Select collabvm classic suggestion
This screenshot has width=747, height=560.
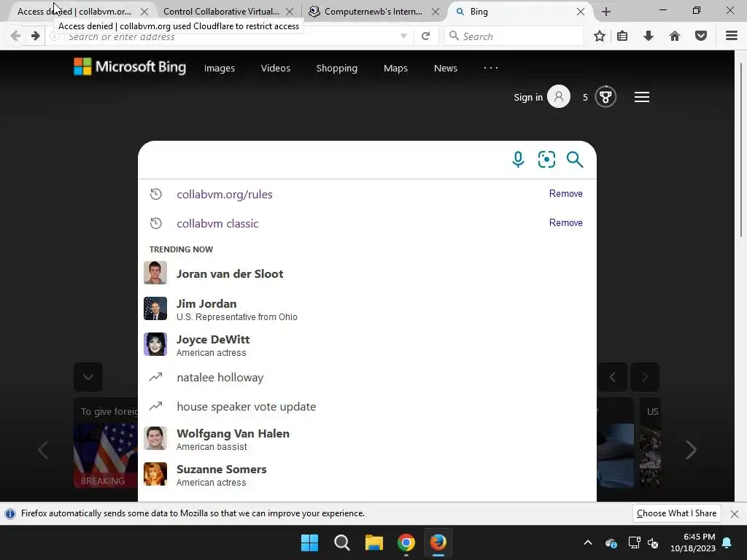[x=367, y=223]
